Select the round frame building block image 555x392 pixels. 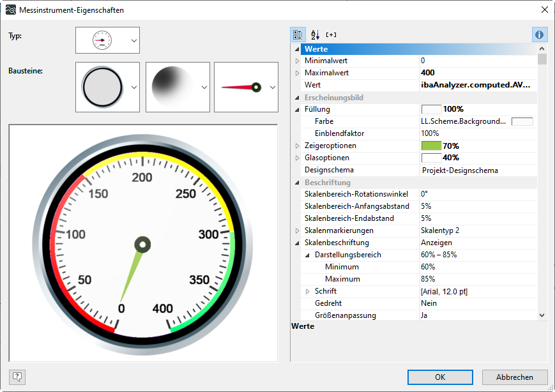pos(102,87)
